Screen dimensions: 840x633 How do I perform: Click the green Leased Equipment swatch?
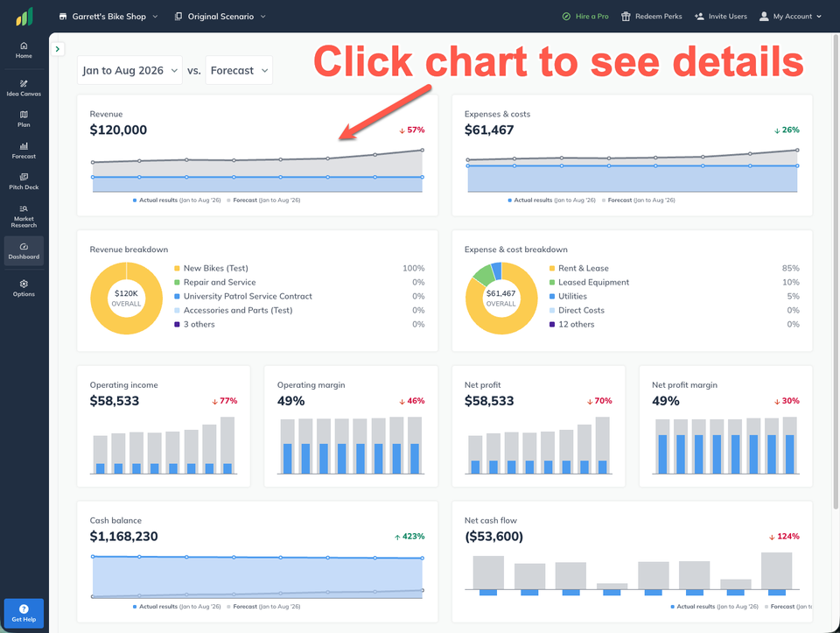click(552, 283)
